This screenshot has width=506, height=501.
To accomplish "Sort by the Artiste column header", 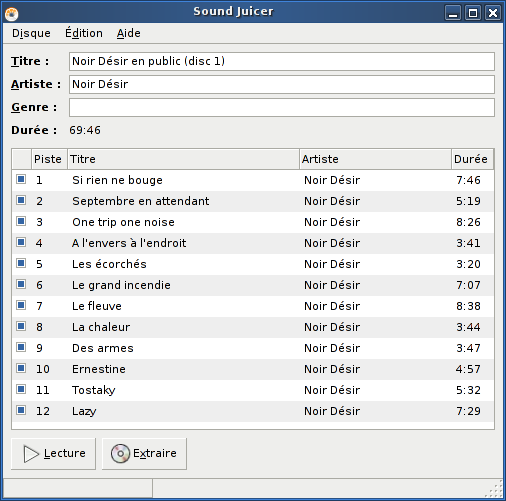I will pos(375,159).
